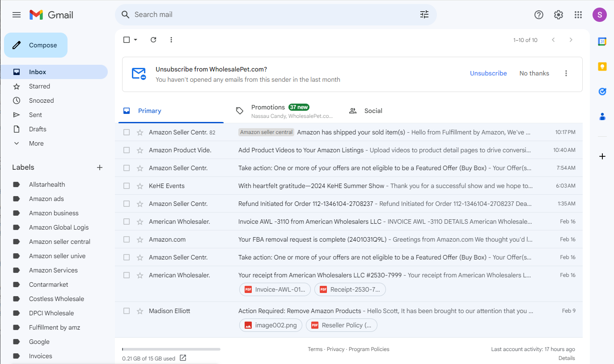Open Contacts in the side panel

point(602,117)
